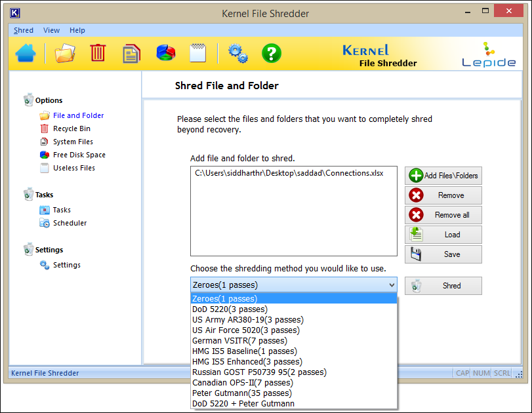Image resolution: width=532 pixels, height=413 pixels.
Task: Click the Home toolbar icon
Action: click(26, 53)
